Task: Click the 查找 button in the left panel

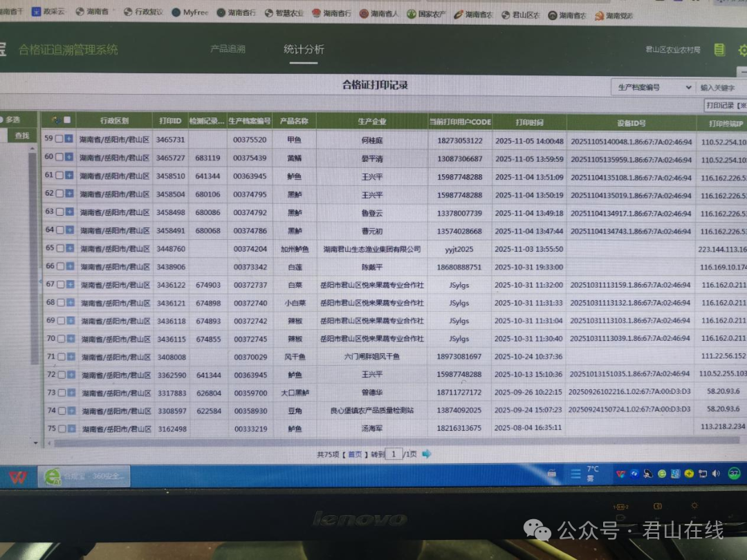Action: (22, 136)
